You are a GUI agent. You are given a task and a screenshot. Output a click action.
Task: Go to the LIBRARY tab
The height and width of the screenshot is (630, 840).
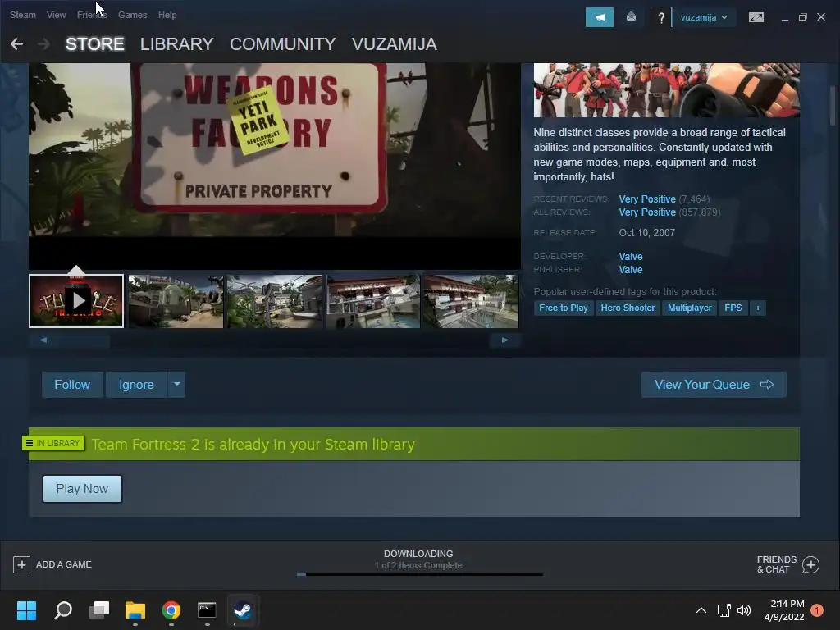pos(177,44)
